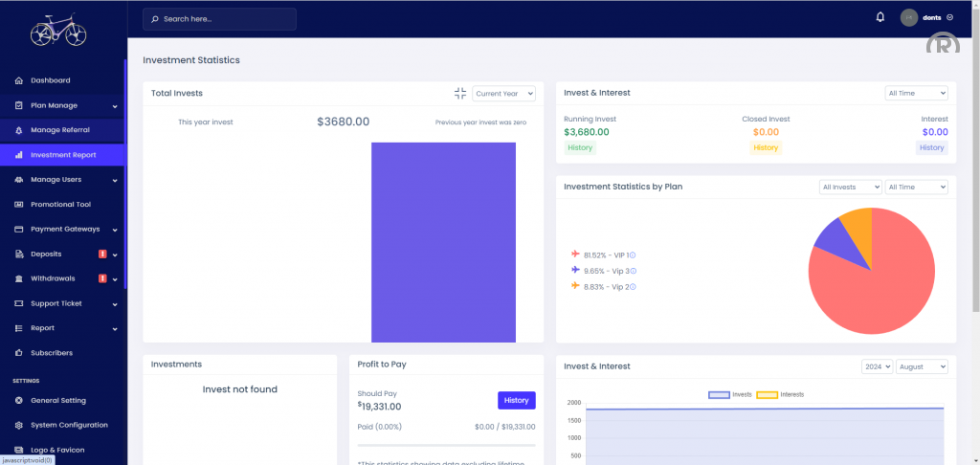Click the notification bell icon
The width and height of the screenshot is (980, 465).
pyautogui.click(x=880, y=17)
